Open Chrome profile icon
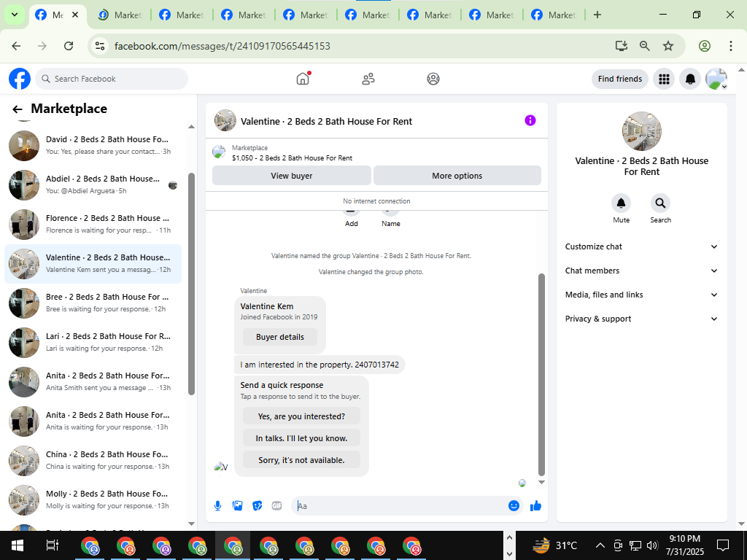The height and width of the screenshot is (560, 747). [x=705, y=46]
